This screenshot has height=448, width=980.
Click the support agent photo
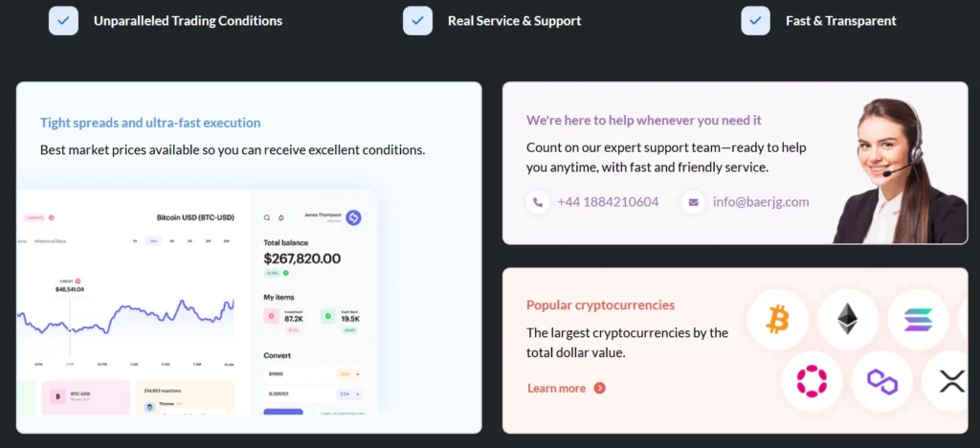[898, 172]
